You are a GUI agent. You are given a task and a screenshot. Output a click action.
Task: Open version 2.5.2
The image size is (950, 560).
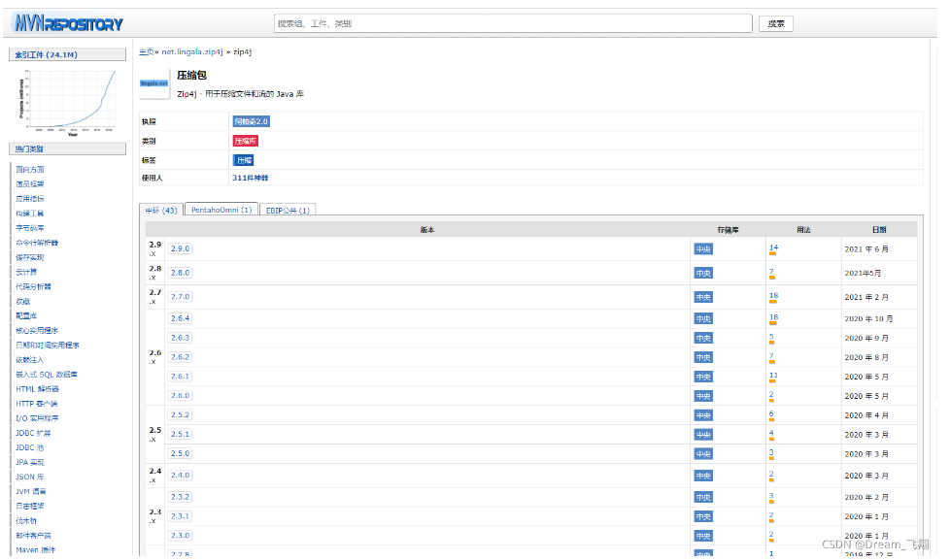tap(180, 415)
